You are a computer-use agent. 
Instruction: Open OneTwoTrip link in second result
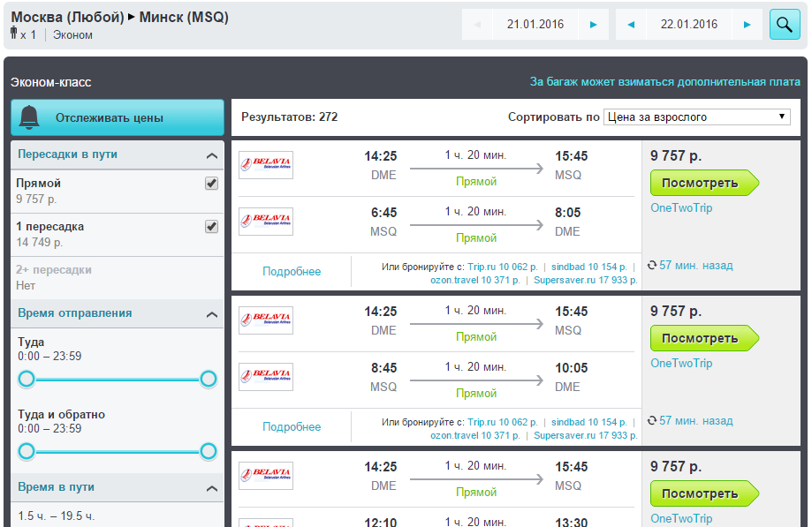coord(681,363)
